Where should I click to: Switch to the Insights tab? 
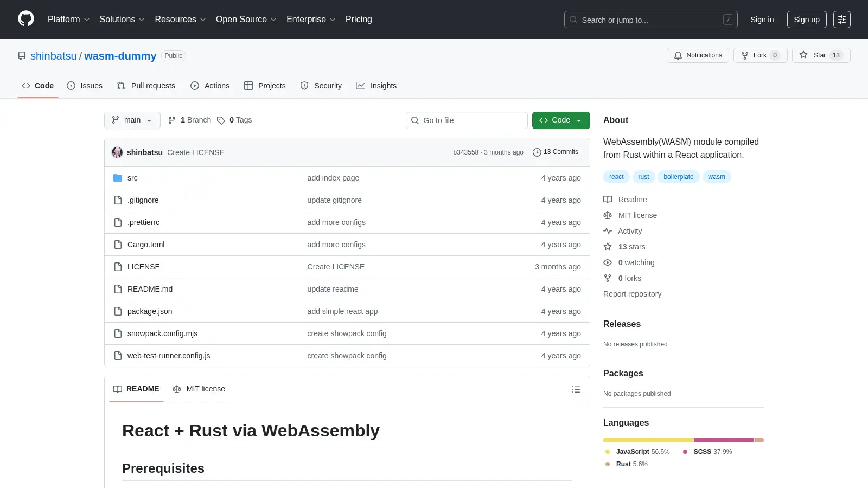376,86
